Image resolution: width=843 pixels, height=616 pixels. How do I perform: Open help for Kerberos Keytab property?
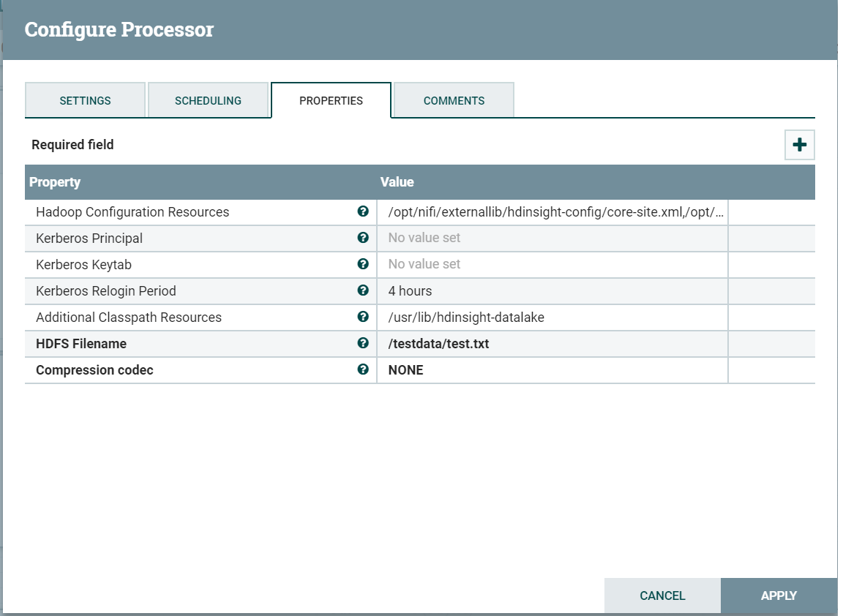pos(364,264)
